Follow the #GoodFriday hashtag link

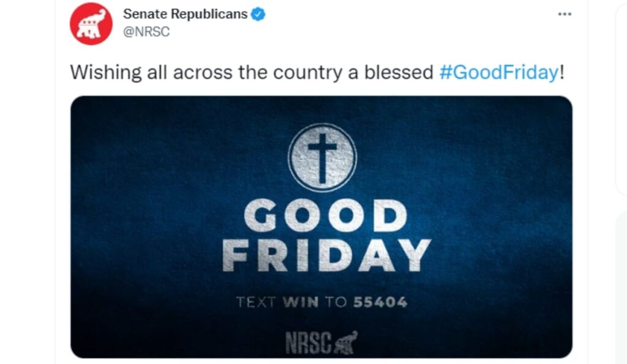pyautogui.click(x=498, y=72)
